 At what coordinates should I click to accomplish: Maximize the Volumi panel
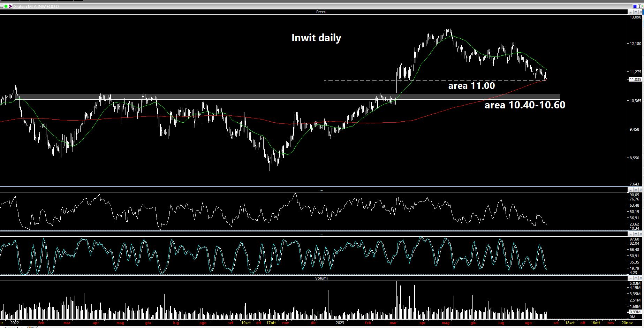pos(636,278)
